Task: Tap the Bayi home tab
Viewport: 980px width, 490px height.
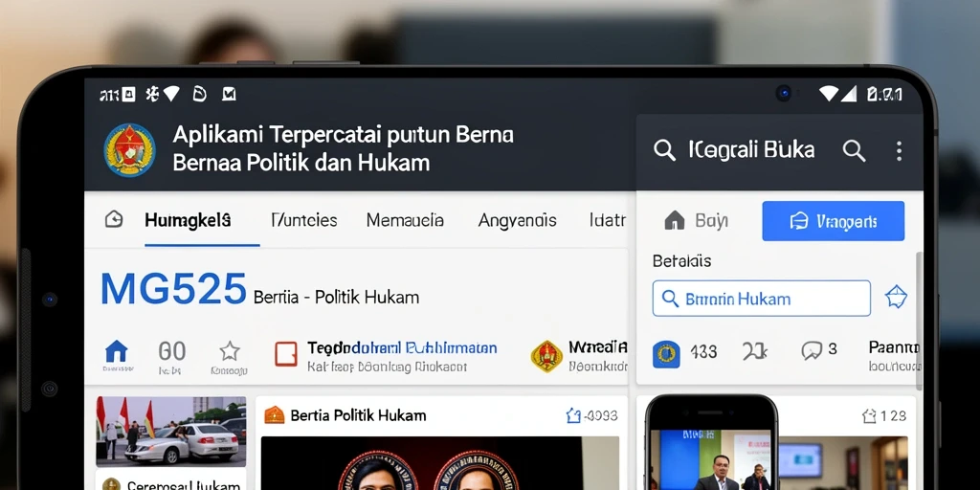Action: (x=697, y=221)
